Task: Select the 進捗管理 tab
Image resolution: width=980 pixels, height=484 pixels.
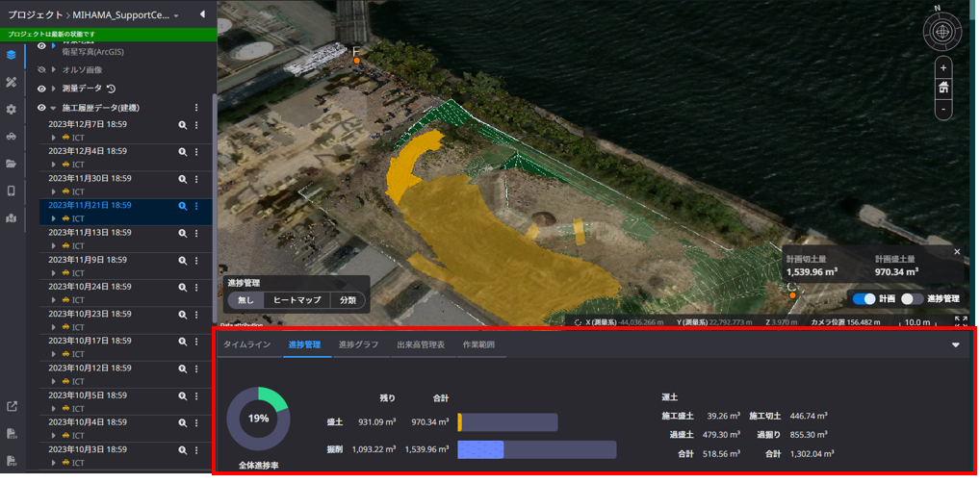Action: [304, 344]
